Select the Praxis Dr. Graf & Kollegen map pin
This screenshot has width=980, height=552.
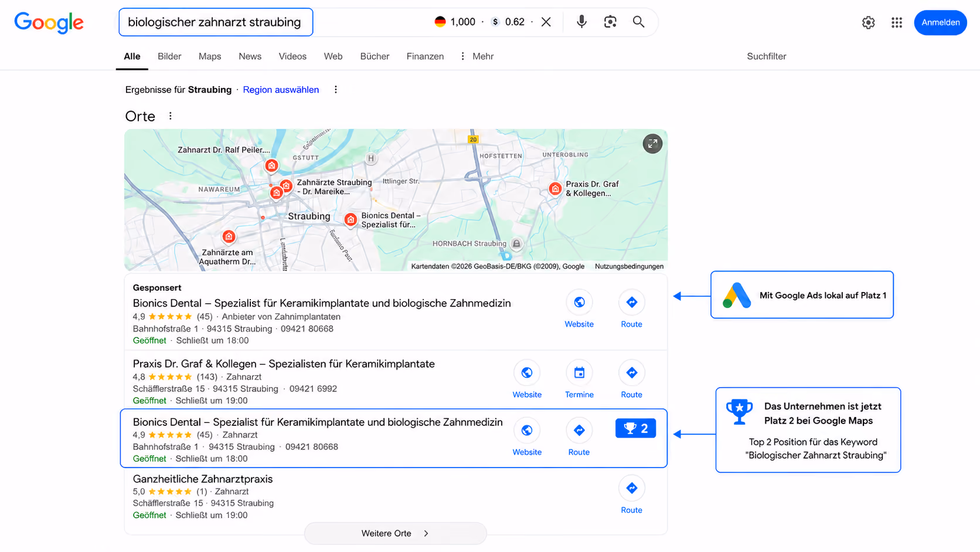click(x=555, y=189)
